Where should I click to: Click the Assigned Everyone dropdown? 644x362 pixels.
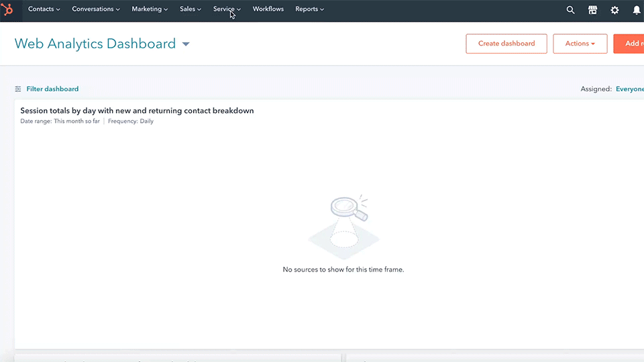pyautogui.click(x=630, y=89)
